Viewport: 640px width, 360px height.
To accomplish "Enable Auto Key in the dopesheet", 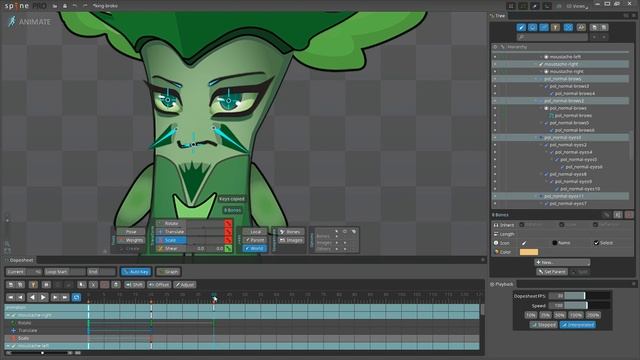I will click(136, 271).
